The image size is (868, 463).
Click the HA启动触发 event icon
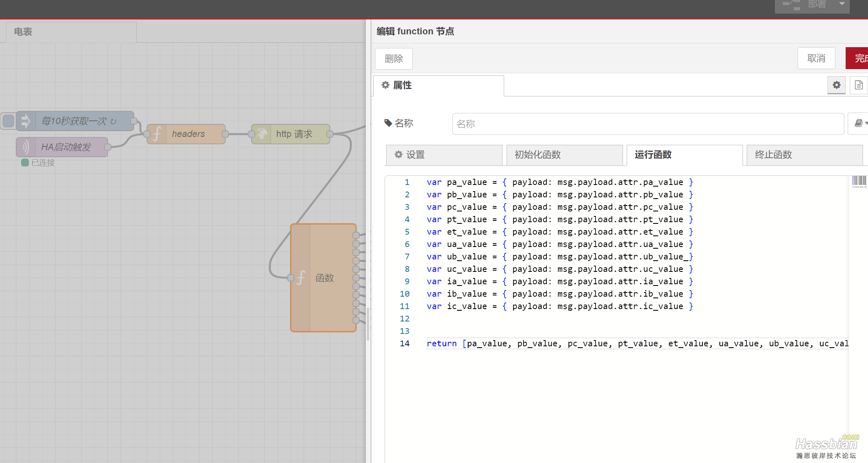[26, 147]
